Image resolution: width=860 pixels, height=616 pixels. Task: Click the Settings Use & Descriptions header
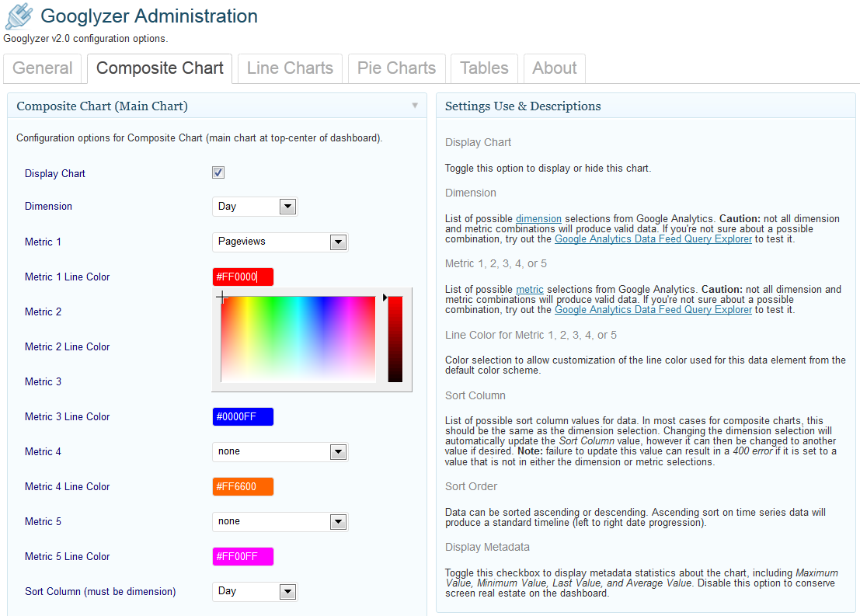[523, 106]
